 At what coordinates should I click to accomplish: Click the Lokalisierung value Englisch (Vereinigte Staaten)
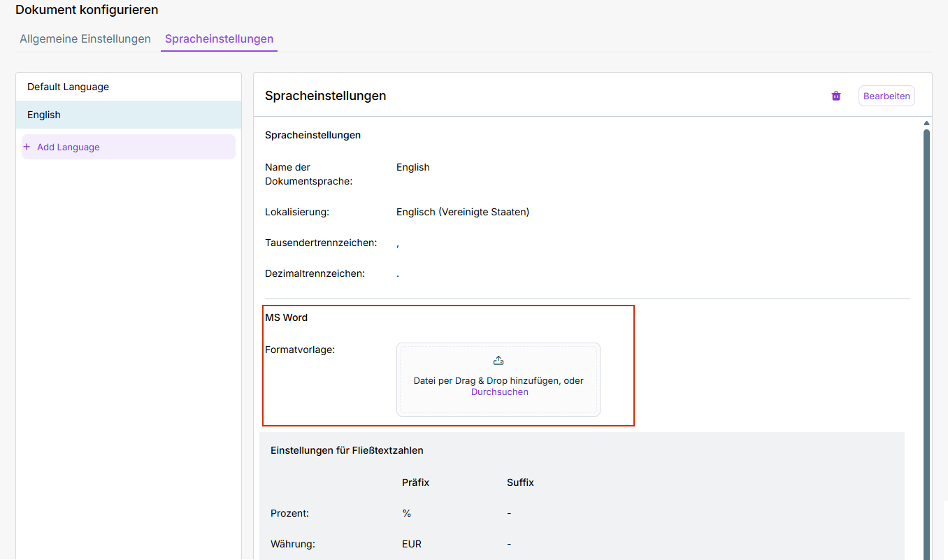[x=462, y=212]
